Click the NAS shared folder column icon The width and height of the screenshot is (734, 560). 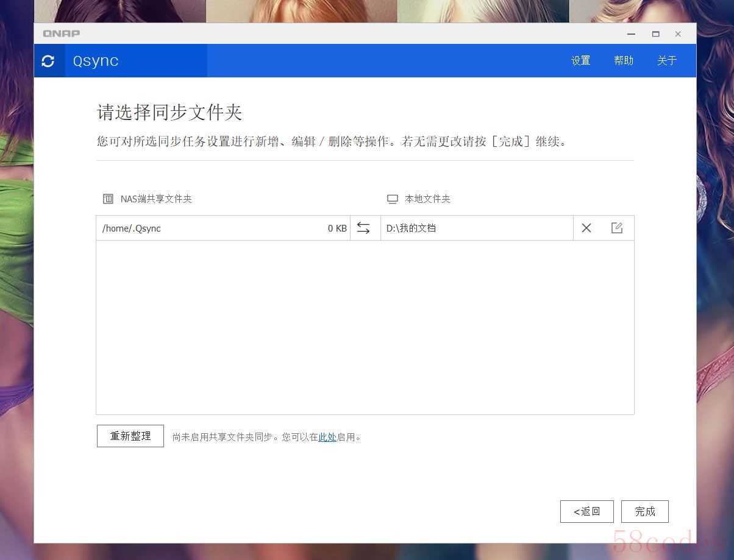point(109,199)
